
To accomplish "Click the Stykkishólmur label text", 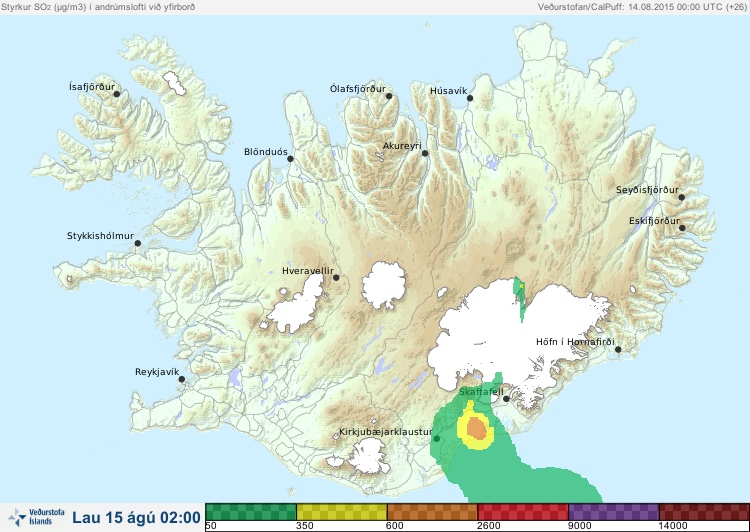I will tap(100, 236).
